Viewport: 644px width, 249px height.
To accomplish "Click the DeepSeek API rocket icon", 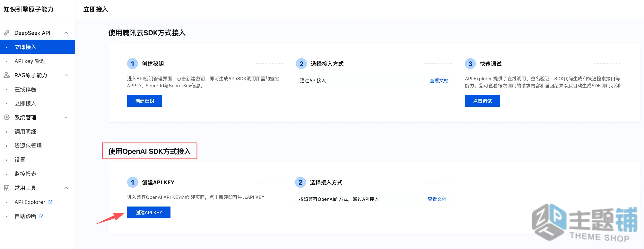I will point(6,33).
